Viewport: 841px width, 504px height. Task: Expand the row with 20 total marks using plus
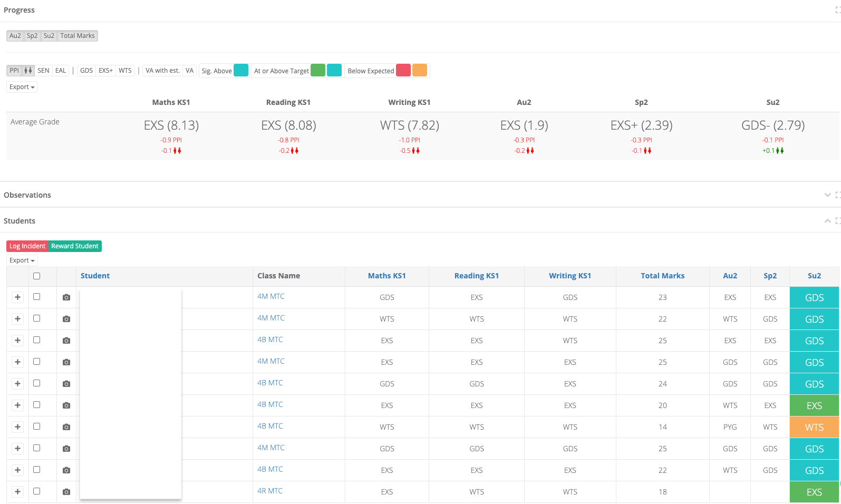17,405
